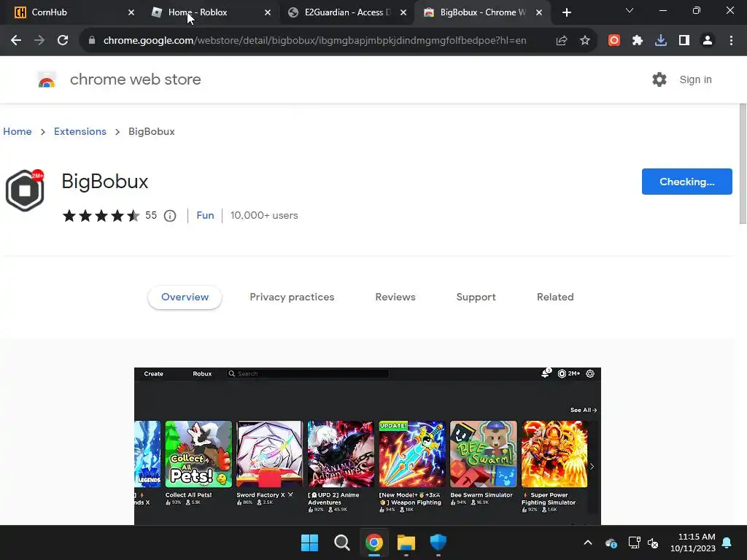Open the Reviews tab

tap(395, 297)
